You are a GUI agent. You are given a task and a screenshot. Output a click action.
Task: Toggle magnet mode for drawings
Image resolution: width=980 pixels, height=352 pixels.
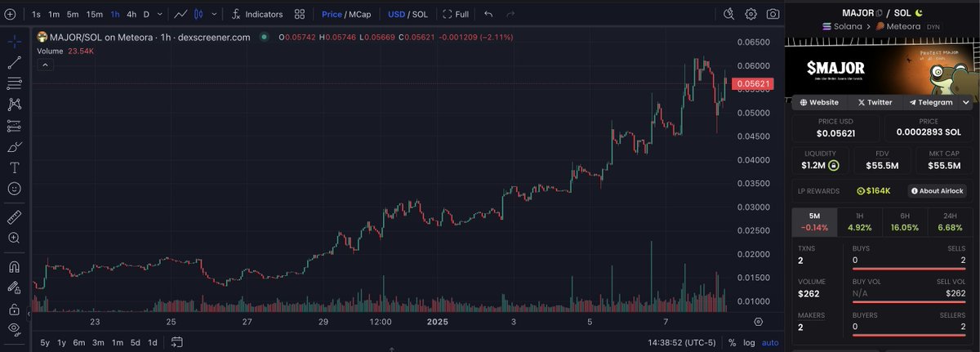(x=14, y=266)
